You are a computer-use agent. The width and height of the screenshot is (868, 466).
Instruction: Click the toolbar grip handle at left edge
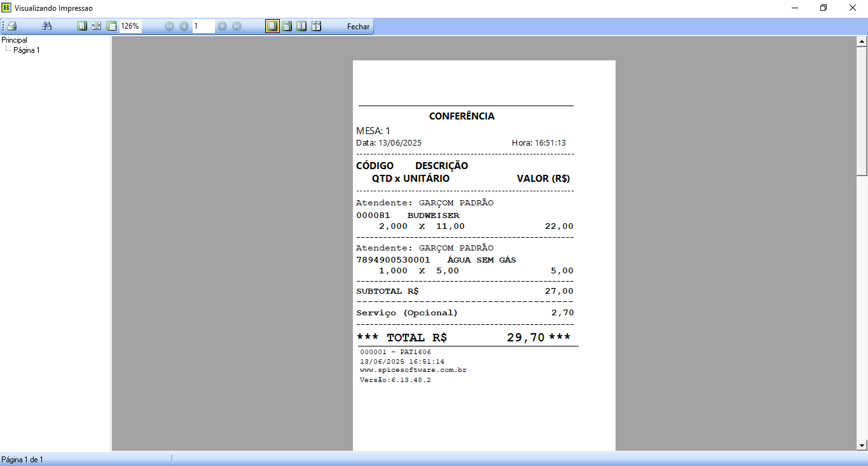pos(3,26)
